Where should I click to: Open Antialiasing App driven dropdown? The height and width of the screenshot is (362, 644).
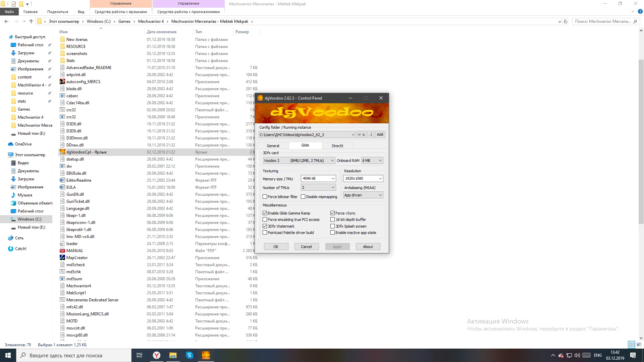[x=363, y=195]
